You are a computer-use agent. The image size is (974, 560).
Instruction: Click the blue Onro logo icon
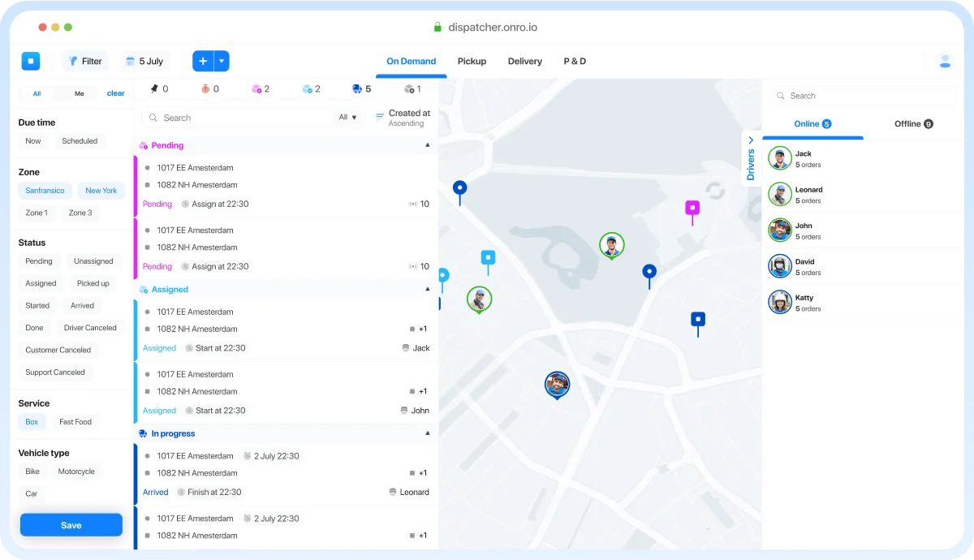(x=31, y=61)
